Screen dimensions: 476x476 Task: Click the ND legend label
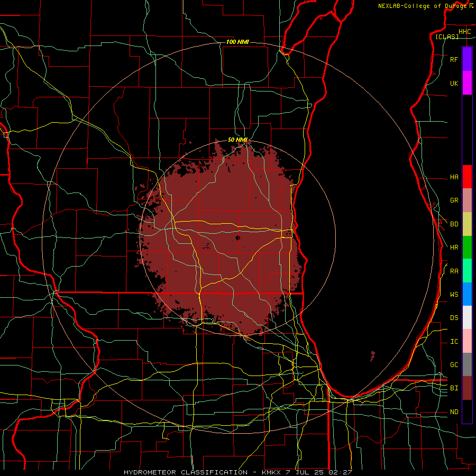pyautogui.click(x=454, y=412)
